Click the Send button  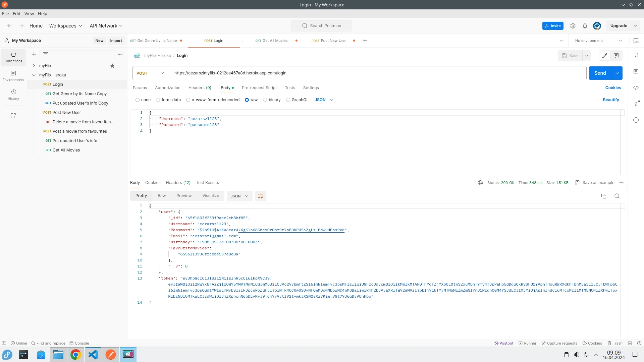[x=600, y=73]
